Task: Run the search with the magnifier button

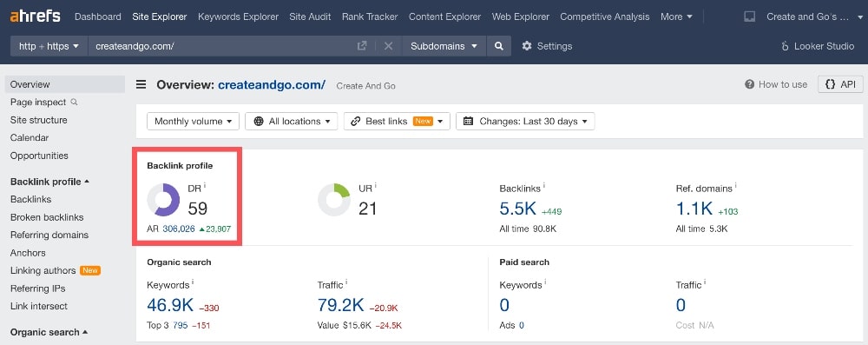Action: [x=499, y=46]
